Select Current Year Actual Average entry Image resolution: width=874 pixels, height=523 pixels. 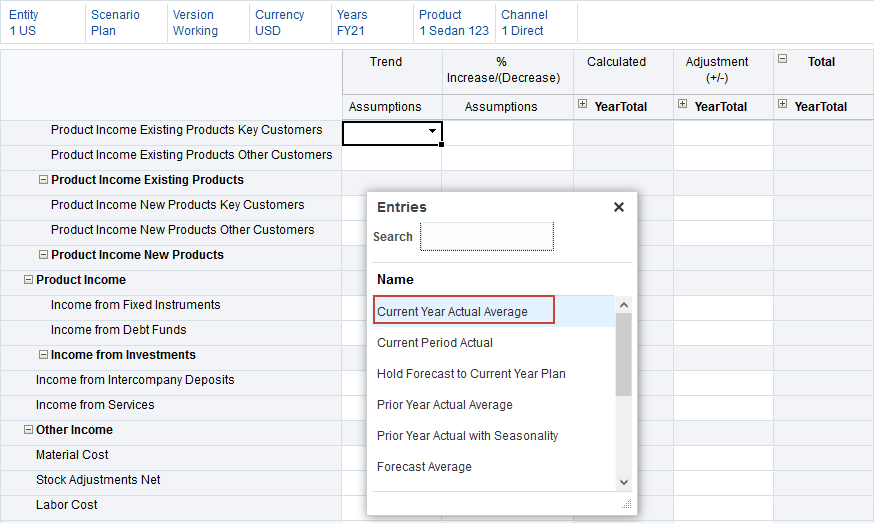(452, 312)
